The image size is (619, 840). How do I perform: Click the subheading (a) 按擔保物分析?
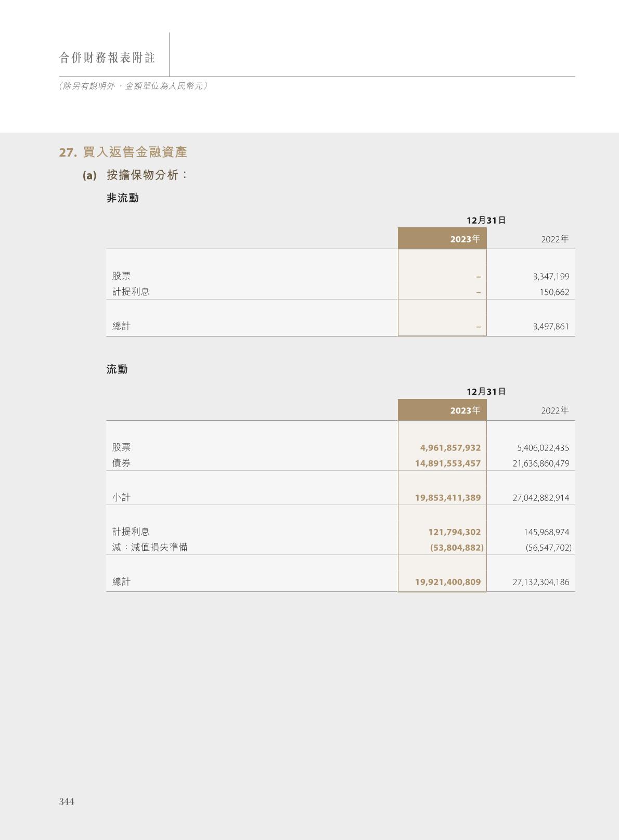coord(135,175)
